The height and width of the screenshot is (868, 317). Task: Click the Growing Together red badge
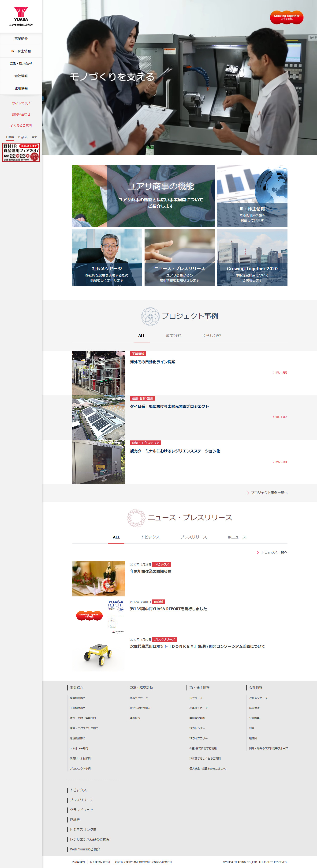pyautogui.click(x=286, y=17)
